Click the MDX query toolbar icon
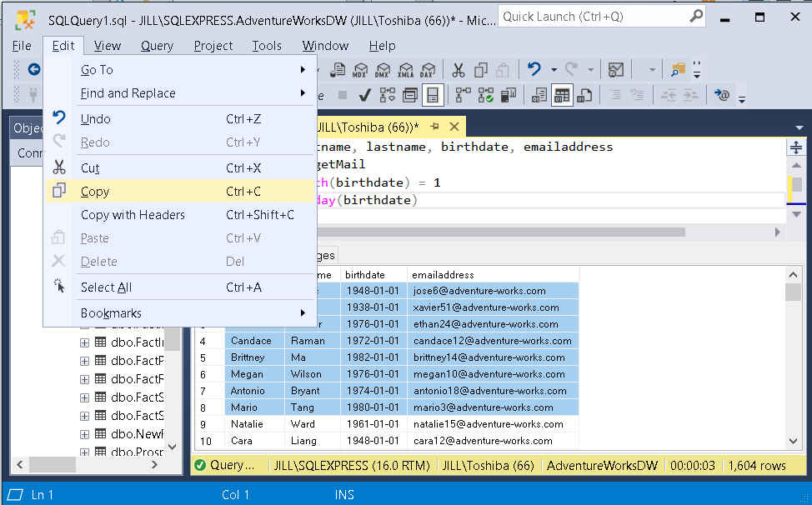This screenshot has width=812, height=505. coord(360,69)
